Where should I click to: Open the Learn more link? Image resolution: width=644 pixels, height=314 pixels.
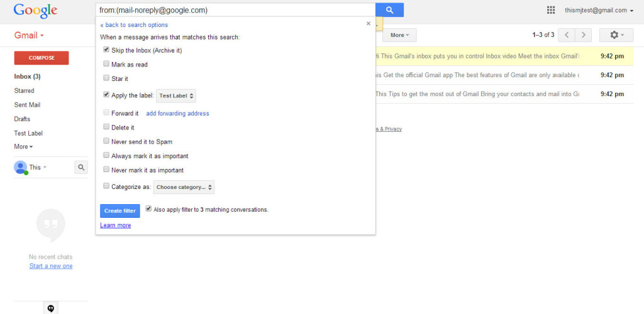coord(116,225)
